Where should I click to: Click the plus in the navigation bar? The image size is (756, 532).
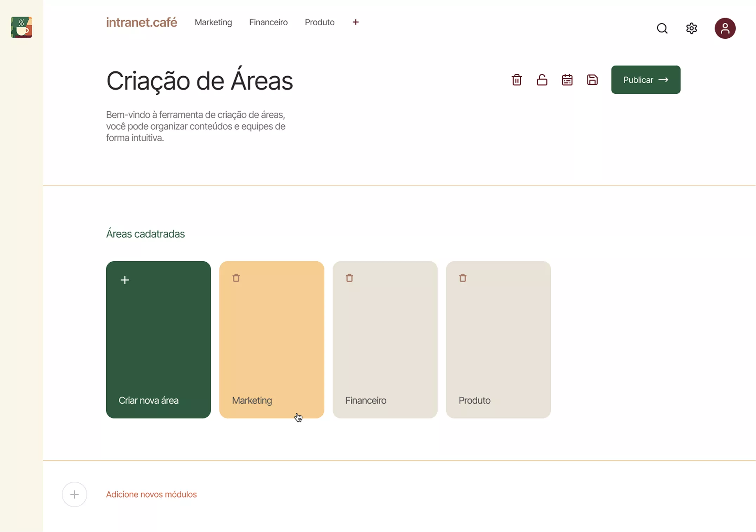coord(355,22)
